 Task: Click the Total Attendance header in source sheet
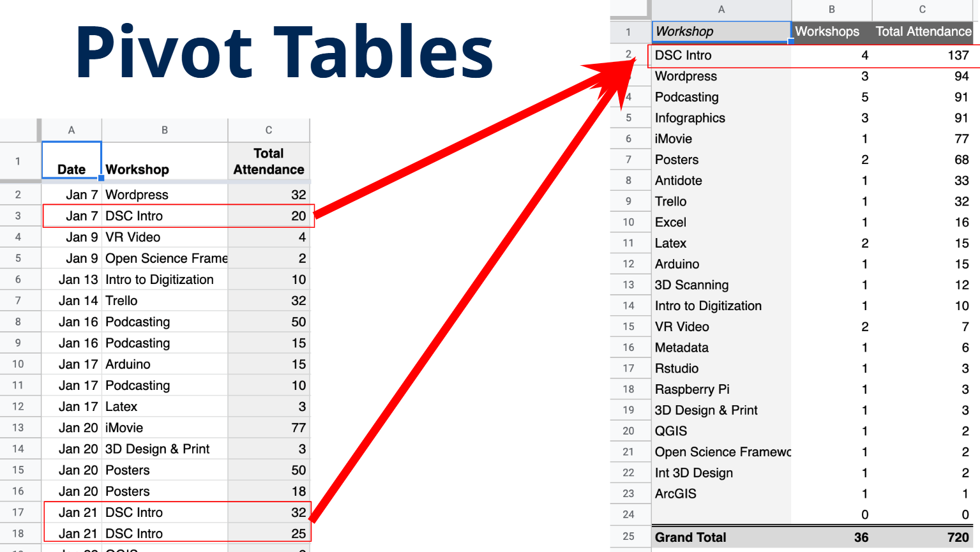(x=269, y=161)
